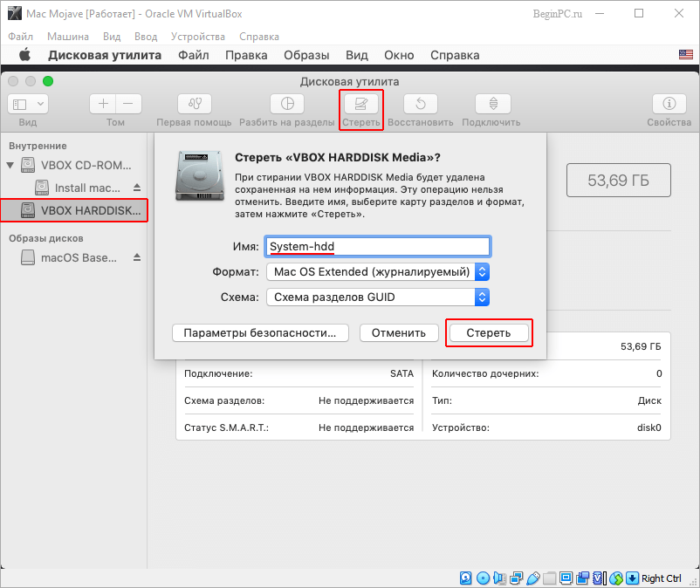
Task: Open the Правка menu
Action: (246, 55)
